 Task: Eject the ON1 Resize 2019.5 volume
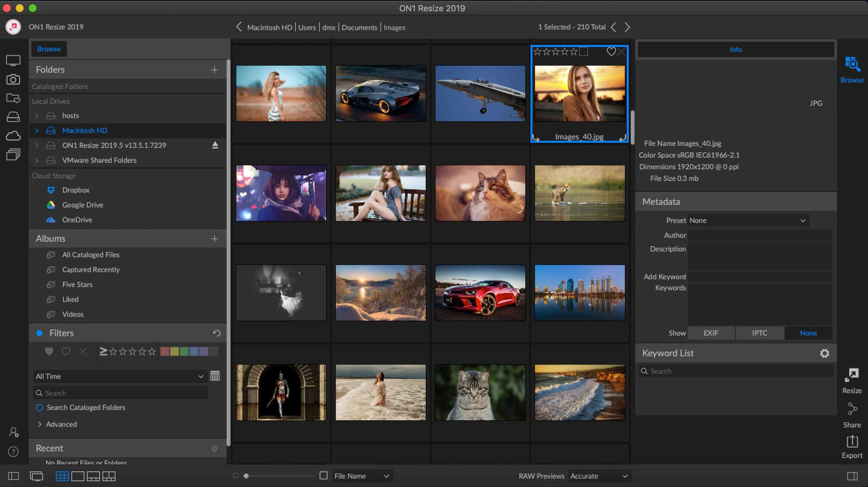pyautogui.click(x=215, y=145)
